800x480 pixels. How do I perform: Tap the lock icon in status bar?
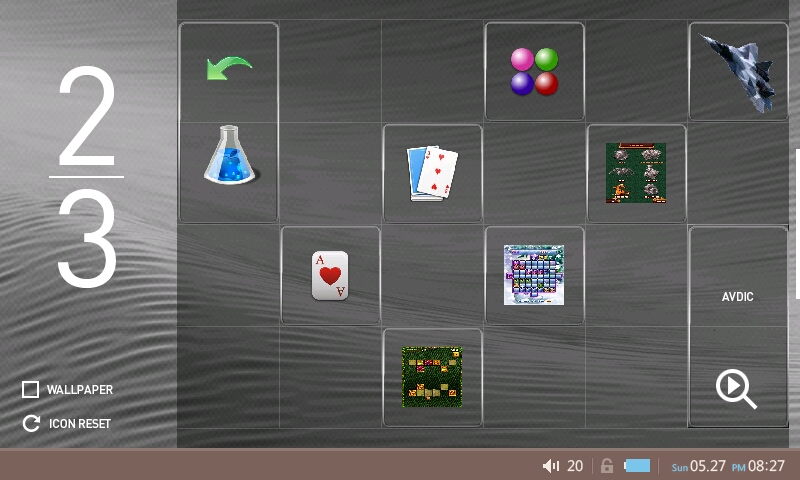(607, 465)
